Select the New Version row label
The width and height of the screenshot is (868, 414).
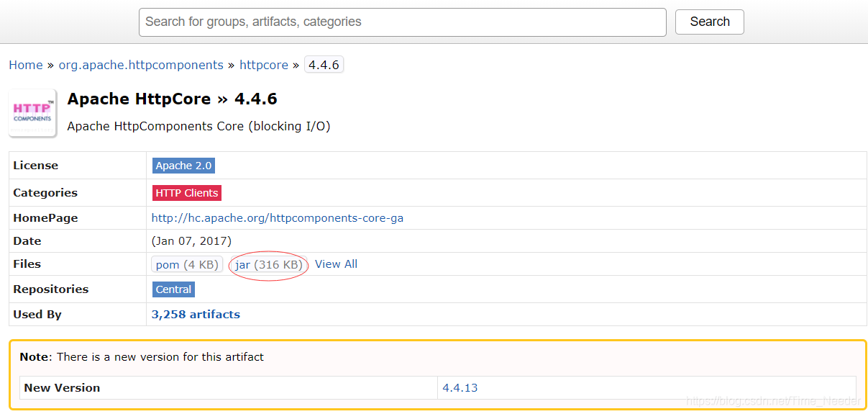coord(62,388)
